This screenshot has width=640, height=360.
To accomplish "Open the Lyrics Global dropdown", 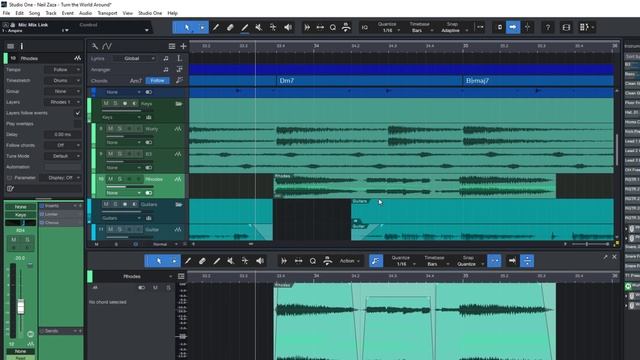I will click(134, 58).
